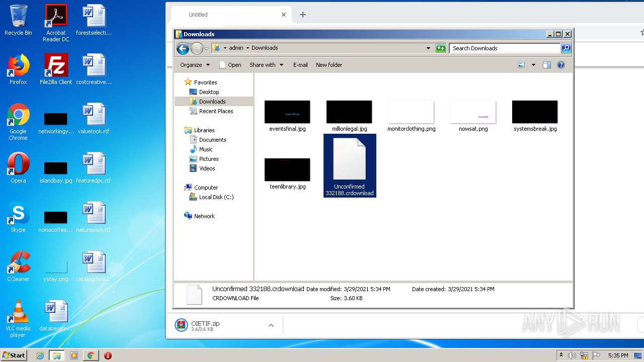Click Windows Media Player taskbar icon
644x362 pixels.
(74, 355)
